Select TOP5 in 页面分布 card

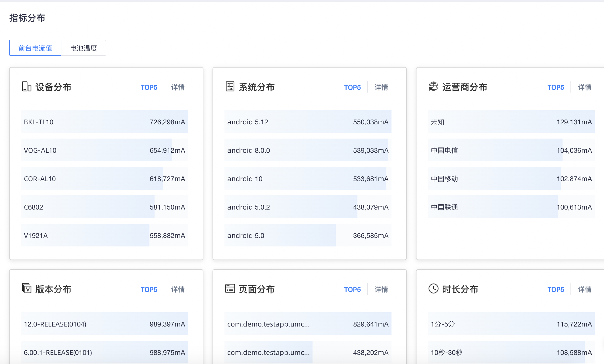pos(352,289)
